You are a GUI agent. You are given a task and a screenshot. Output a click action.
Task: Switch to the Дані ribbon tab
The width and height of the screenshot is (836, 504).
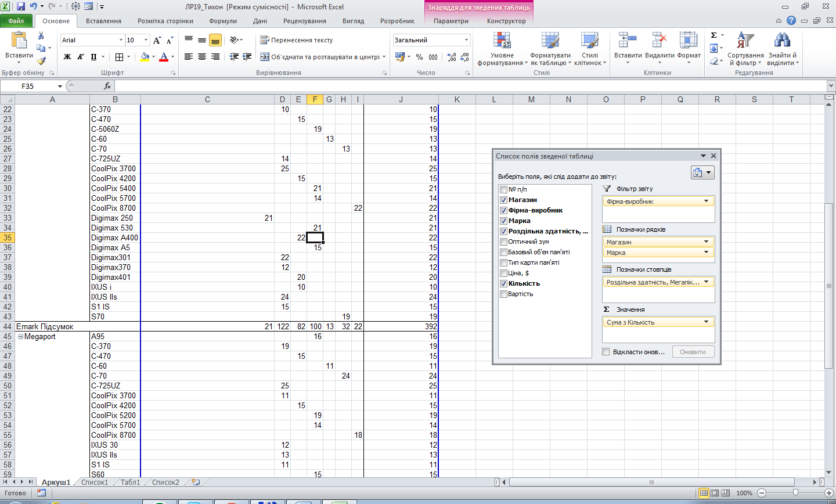click(x=260, y=21)
